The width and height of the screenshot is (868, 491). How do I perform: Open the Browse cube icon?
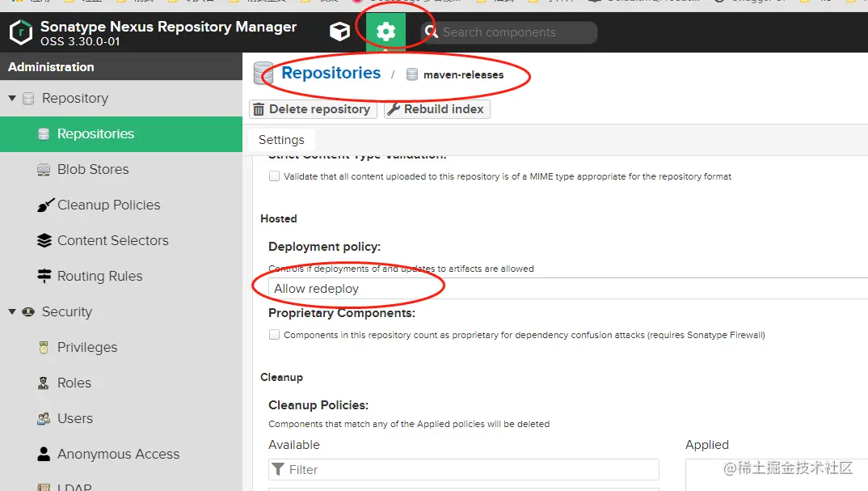pyautogui.click(x=339, y=32)
